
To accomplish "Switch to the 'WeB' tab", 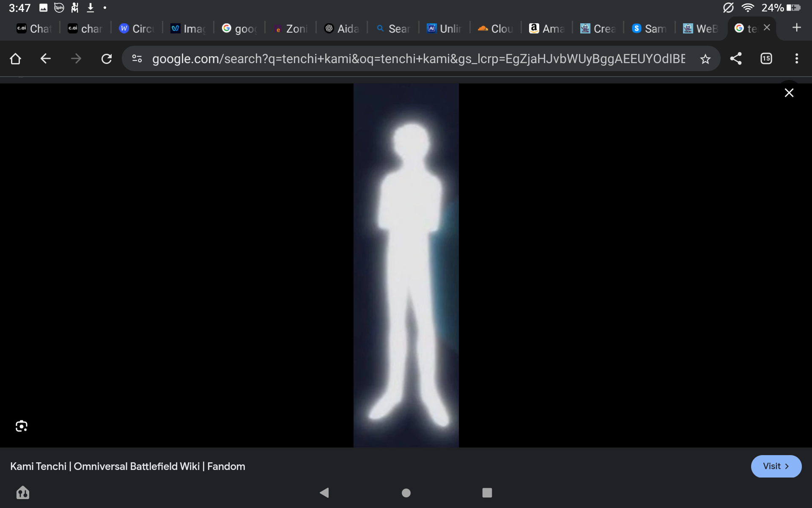I will pos(701,28).
